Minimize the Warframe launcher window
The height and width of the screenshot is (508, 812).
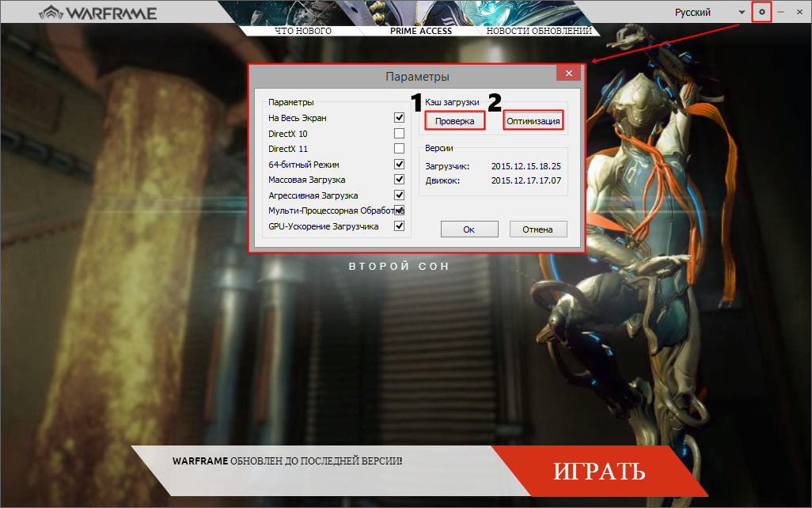tap(781, 12)
